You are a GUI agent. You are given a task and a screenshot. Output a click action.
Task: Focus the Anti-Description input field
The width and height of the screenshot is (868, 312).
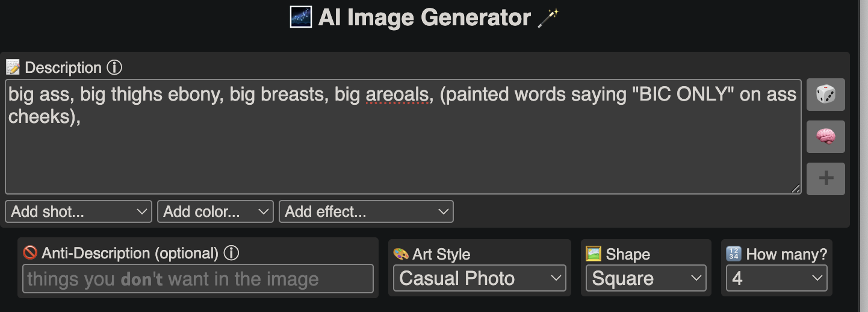pos(198,279)
